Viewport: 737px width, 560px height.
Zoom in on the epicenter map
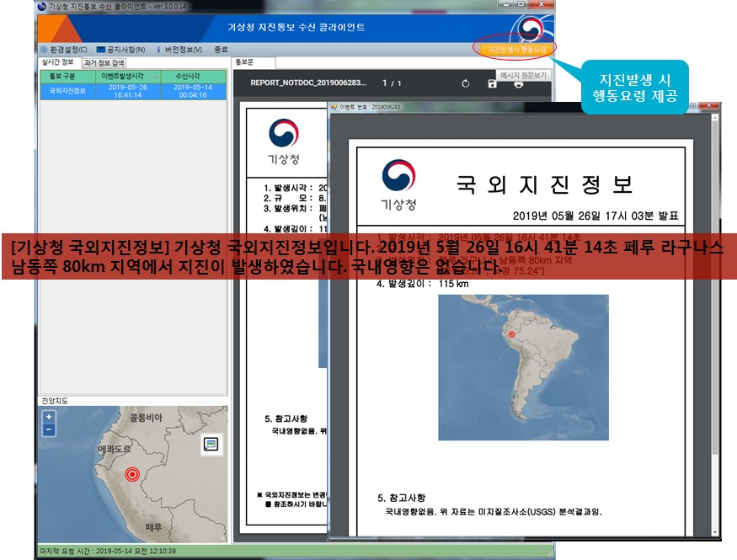tap(49, 417)
